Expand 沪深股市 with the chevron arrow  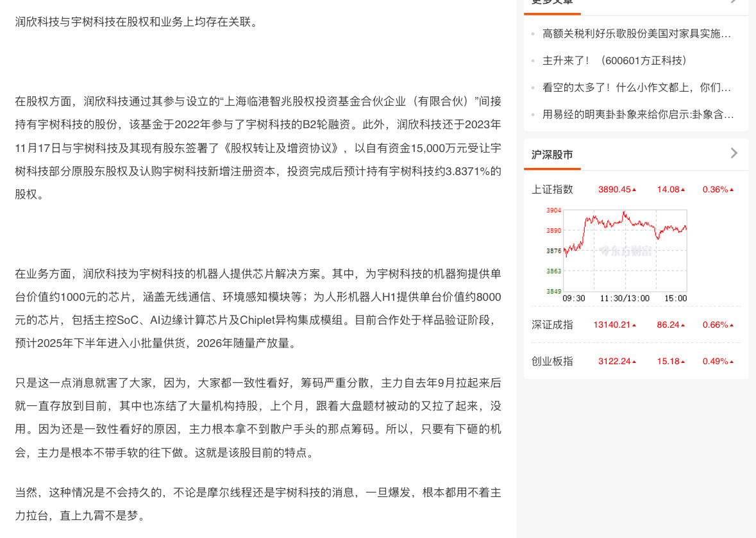coord(734,153)
